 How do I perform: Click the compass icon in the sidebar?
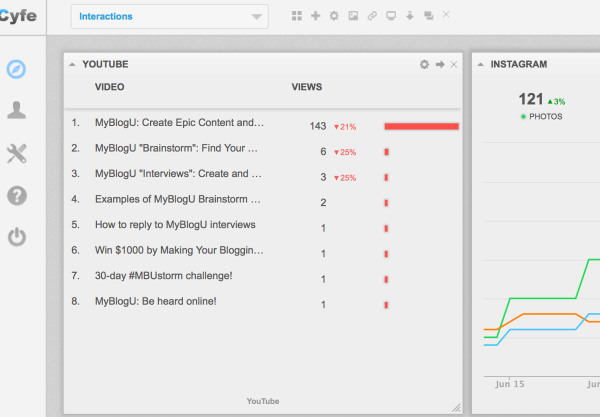[x=16, y=69]
